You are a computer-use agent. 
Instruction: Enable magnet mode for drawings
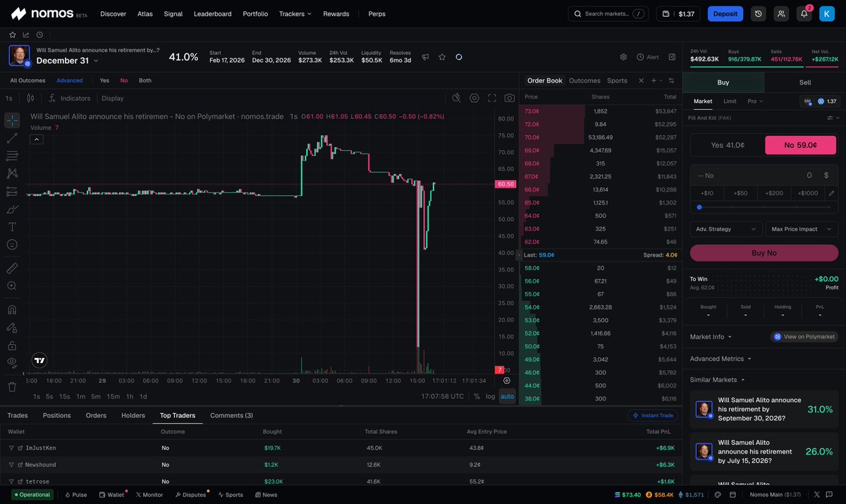pyautogui.click(x=12, y=309)
